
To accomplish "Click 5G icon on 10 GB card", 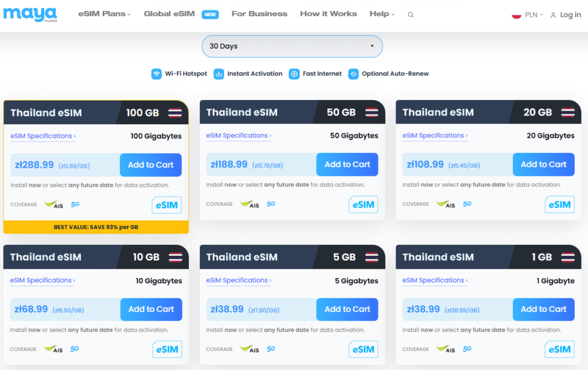I will (x=75, y=349).
